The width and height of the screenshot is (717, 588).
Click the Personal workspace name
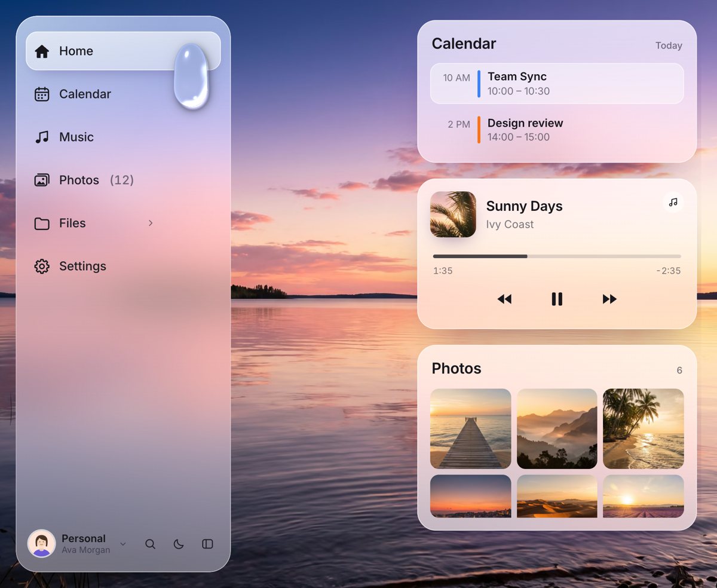pyautogui.click(x=84, y=538)
